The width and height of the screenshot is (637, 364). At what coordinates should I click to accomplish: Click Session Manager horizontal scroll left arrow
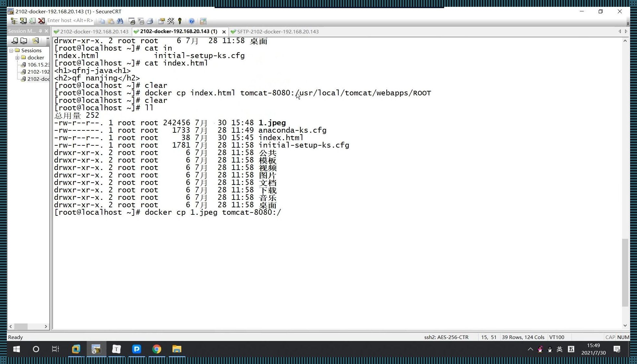point(11,326)
